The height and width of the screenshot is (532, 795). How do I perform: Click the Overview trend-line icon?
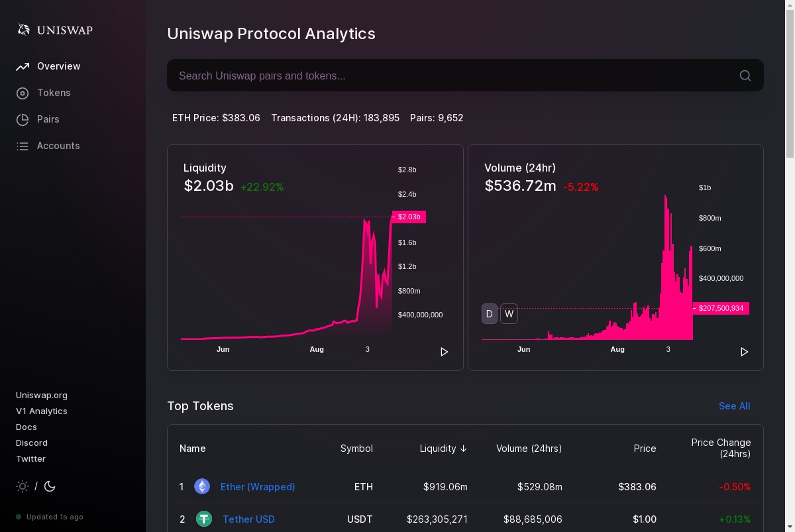point(23,66)
